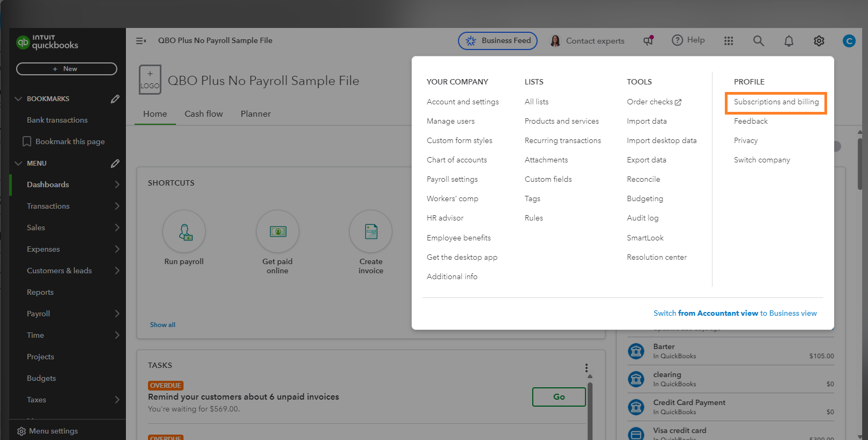The height and width of the screenshot is (440, 868).
Task: Switch to the Planner tab
Action: pos(256,114)
